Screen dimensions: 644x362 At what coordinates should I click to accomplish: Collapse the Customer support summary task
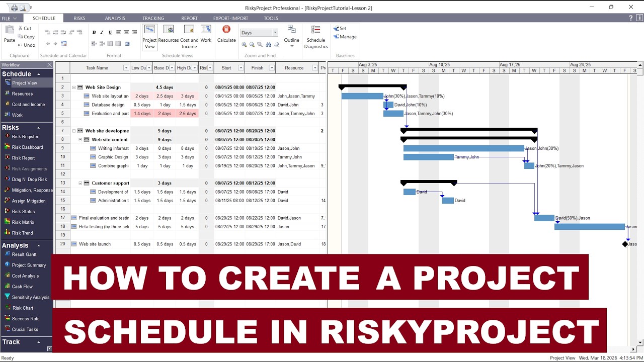[80, 183]
